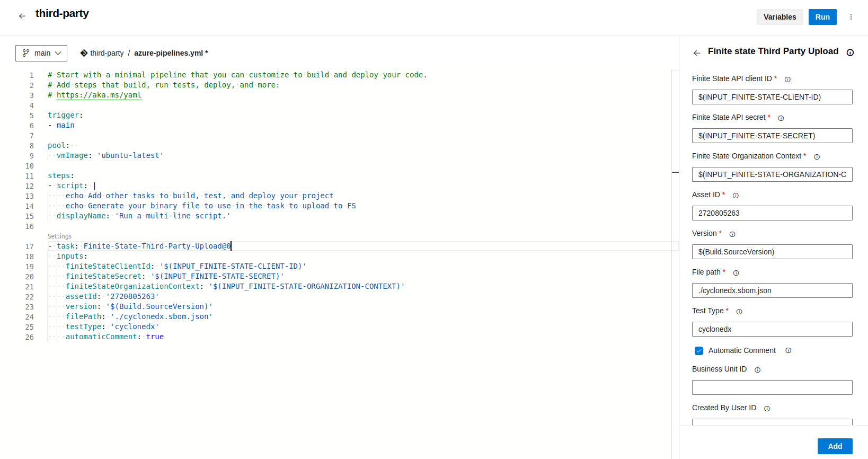Click the automaticComment true line
868x459 pixels.
click(114, 337)
